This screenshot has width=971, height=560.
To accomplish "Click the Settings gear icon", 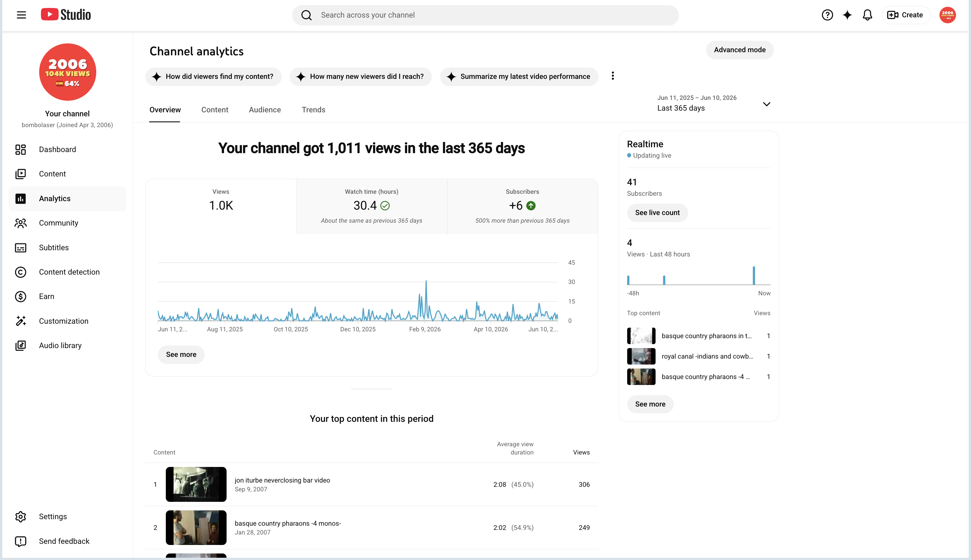I will click(21, 517).
